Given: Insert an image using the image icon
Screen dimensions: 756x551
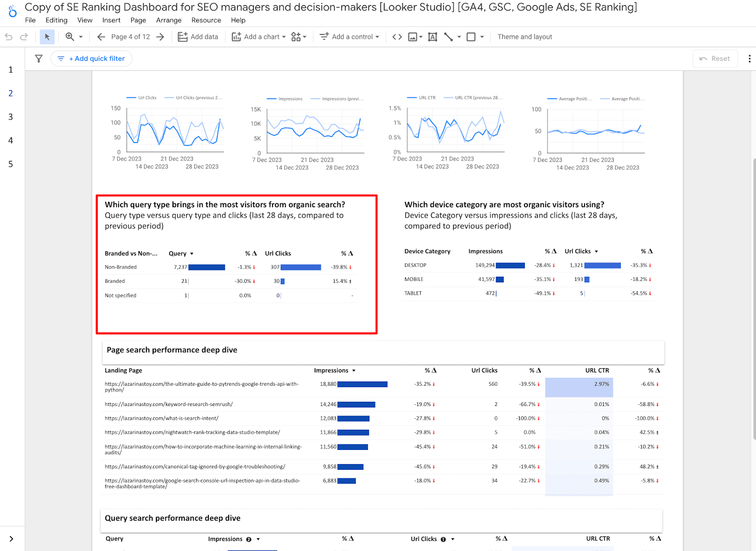Looking at the screenshot, I should pyautogui.click(x=412, y=36).
